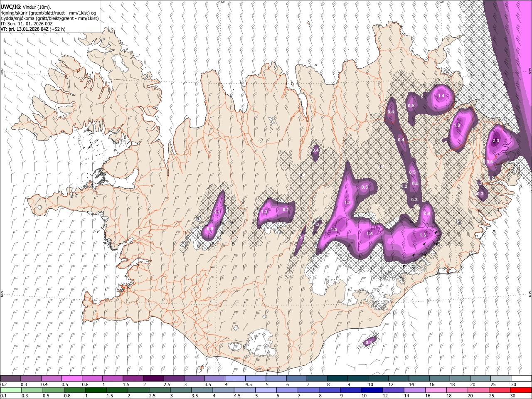This screenshot has height=399, width=532.
Task: Click the 2.3 precipitation value near east coast
Action: (495, 141)
